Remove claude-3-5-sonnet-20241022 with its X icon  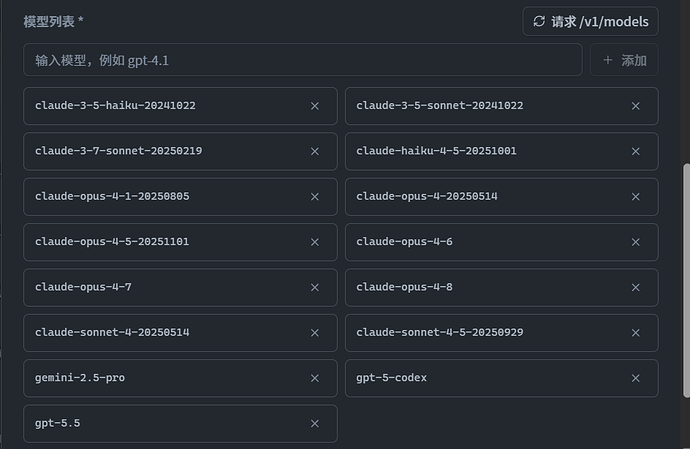pyautogui.click(x=635, y=106)
